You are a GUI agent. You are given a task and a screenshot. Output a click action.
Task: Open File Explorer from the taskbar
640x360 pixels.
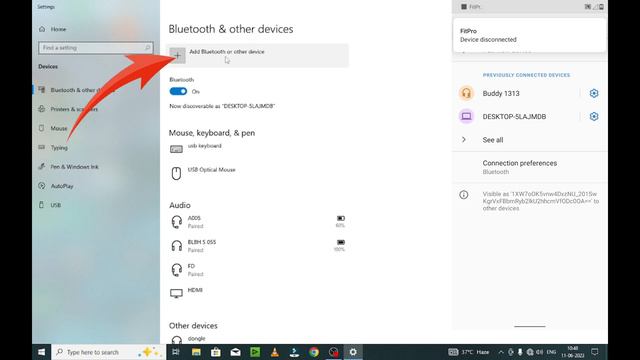[196, 352]
